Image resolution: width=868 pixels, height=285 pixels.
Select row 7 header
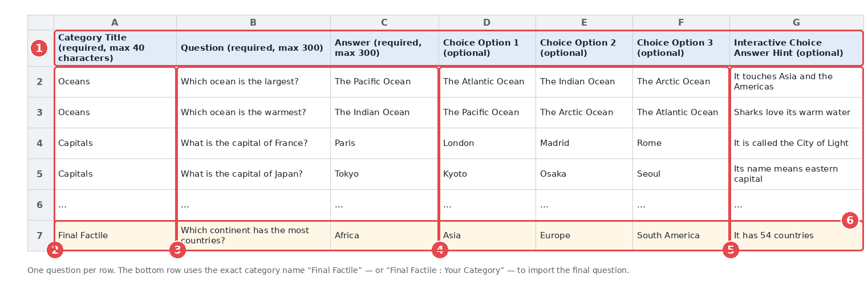(x=40, y=235)
